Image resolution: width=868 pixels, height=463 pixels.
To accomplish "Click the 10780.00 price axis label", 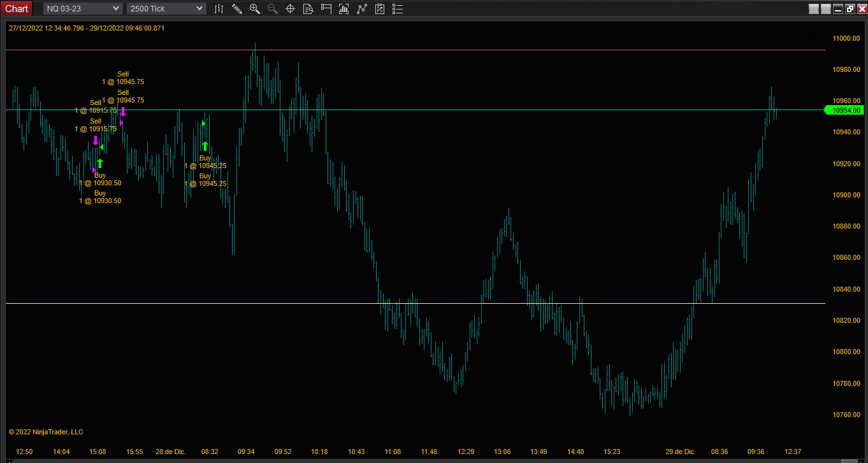I will [846, 383].
